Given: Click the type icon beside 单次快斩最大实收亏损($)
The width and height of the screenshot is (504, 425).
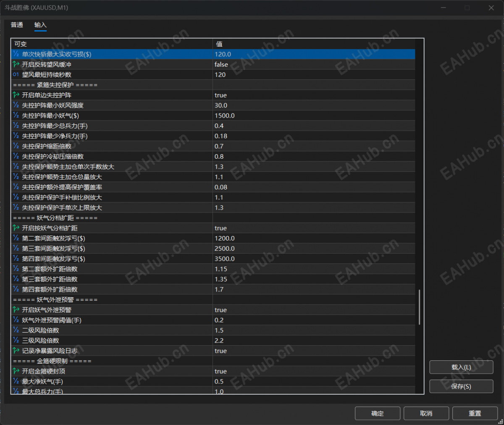Looking at the screenshot, I should pyautogui.click(x=16, y=54).
